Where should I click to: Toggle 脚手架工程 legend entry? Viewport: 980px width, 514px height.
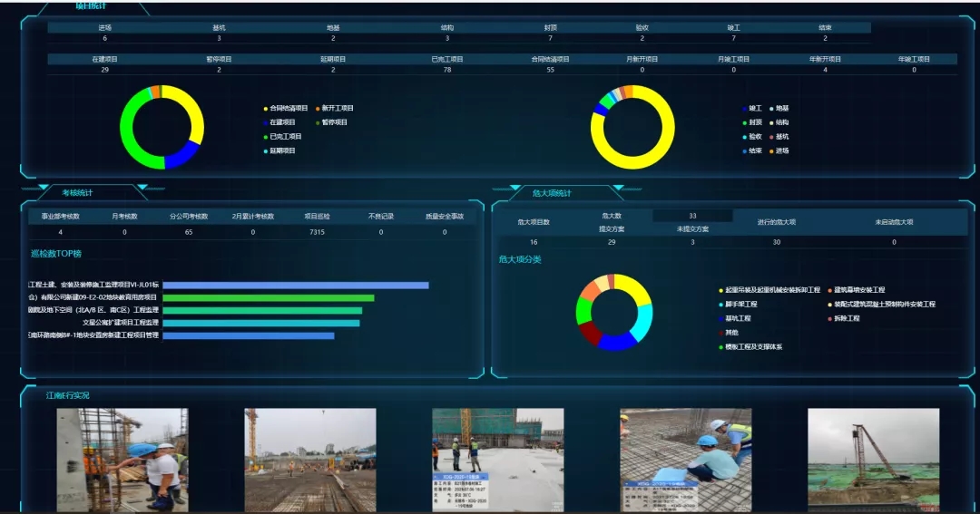pos(737,305)
